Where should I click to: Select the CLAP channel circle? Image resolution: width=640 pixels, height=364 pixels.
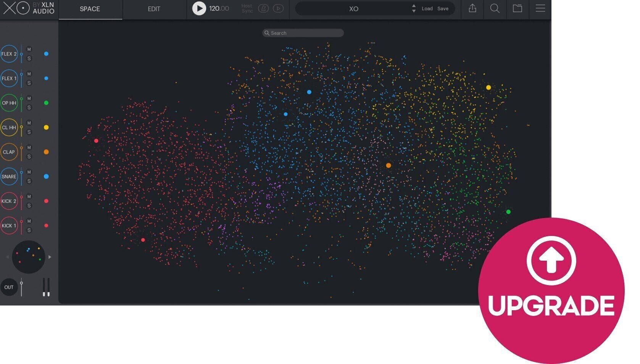click(9, 152)
